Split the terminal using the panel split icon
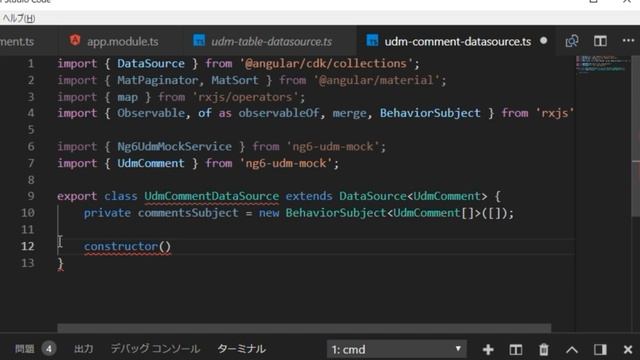640x360 pixels. click(516, 350)
